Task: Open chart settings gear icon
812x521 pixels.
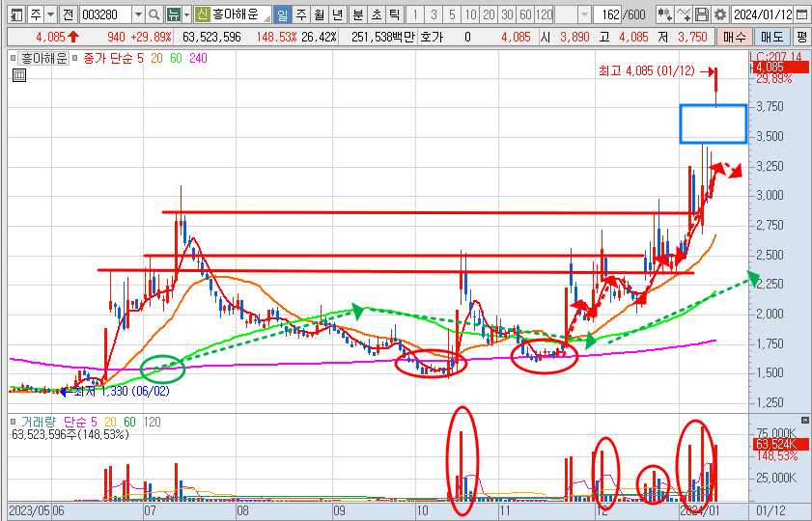Action: 720,14
